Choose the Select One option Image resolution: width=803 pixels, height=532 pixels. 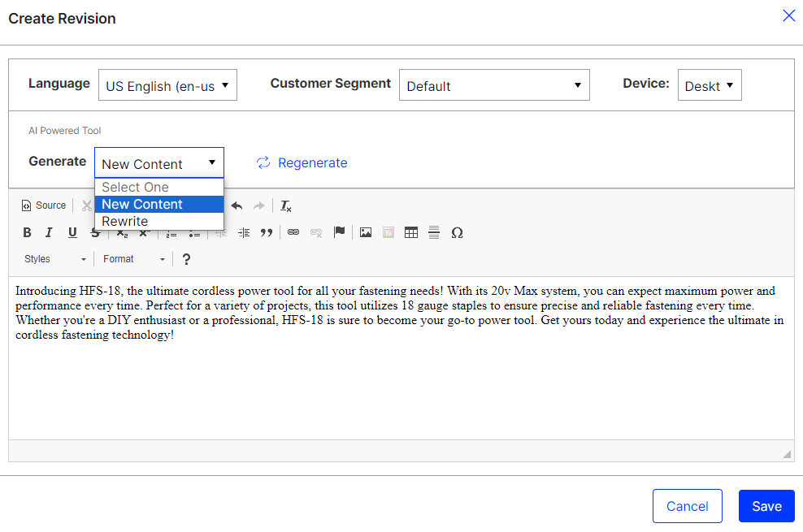(x=159, y=188)
